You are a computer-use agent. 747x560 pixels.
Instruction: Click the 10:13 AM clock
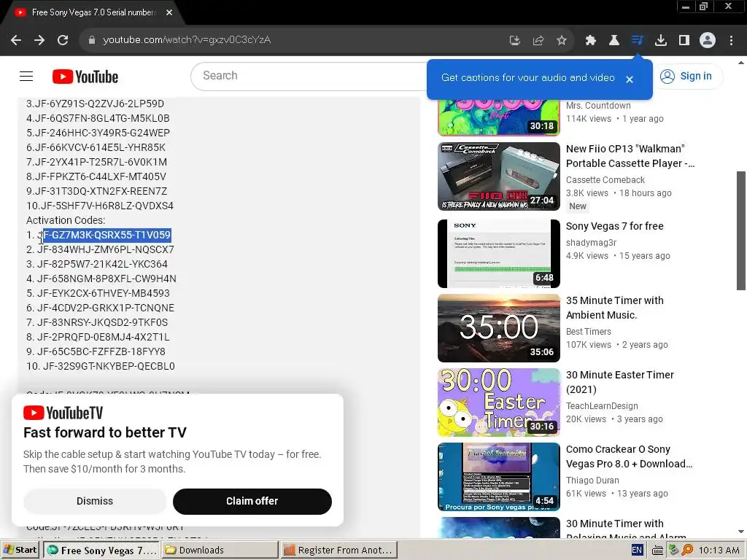pos(719,551)
